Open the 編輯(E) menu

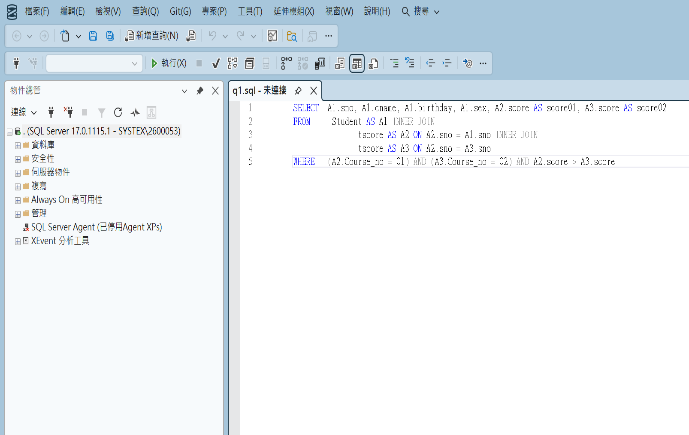[x=73, y=11]
